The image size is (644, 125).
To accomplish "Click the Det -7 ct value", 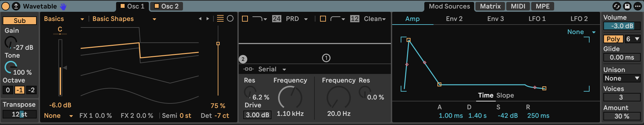I will point(222,116).
